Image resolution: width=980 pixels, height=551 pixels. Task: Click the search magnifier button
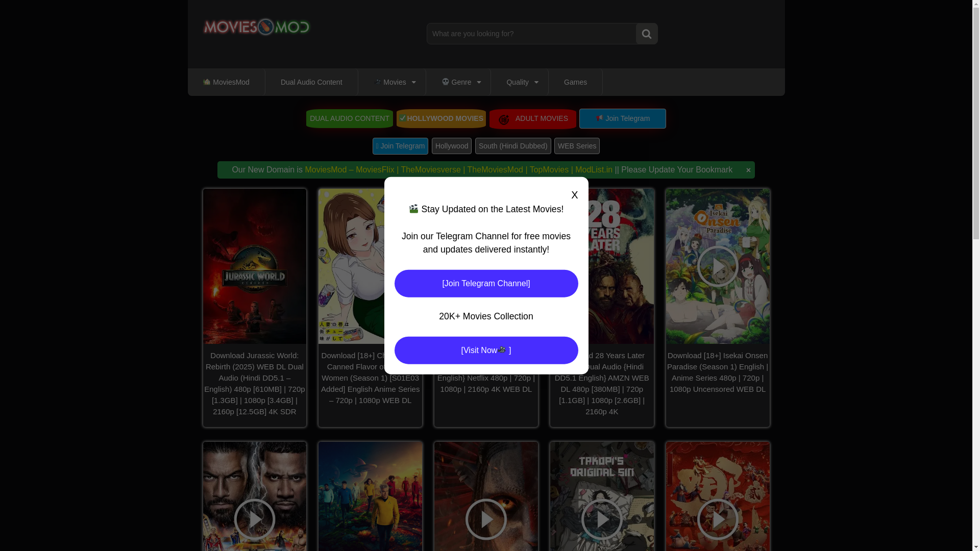coord(646,34)
